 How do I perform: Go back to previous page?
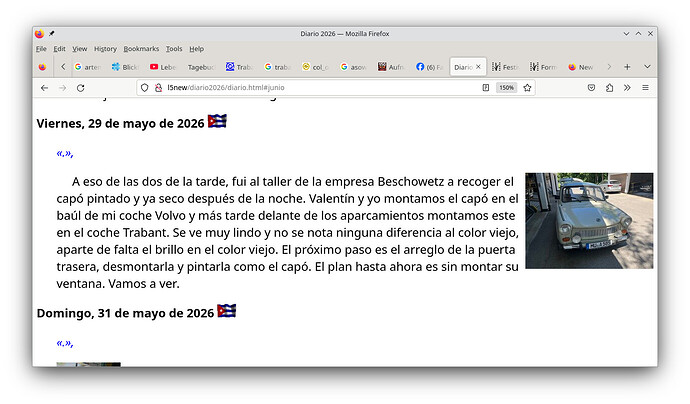click(x=44, y=88)
